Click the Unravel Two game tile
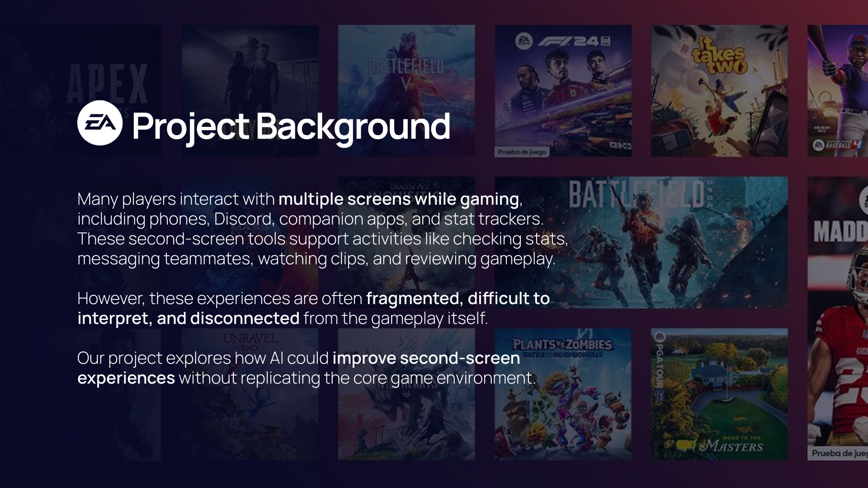Screen dimensions: 868x488 tap(250, 394)
